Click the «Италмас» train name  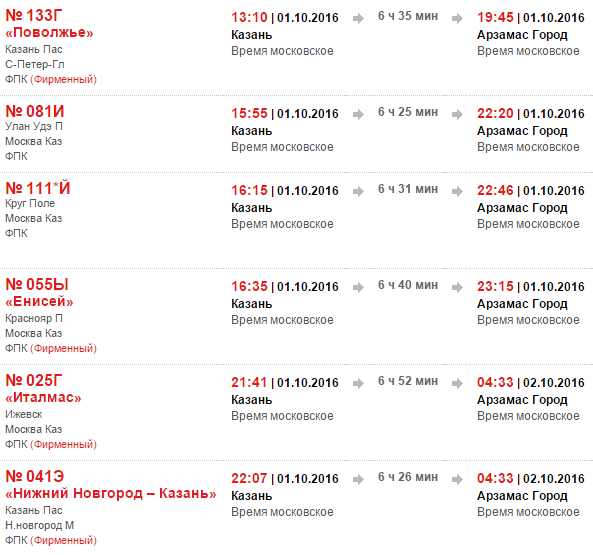point(43,398)
